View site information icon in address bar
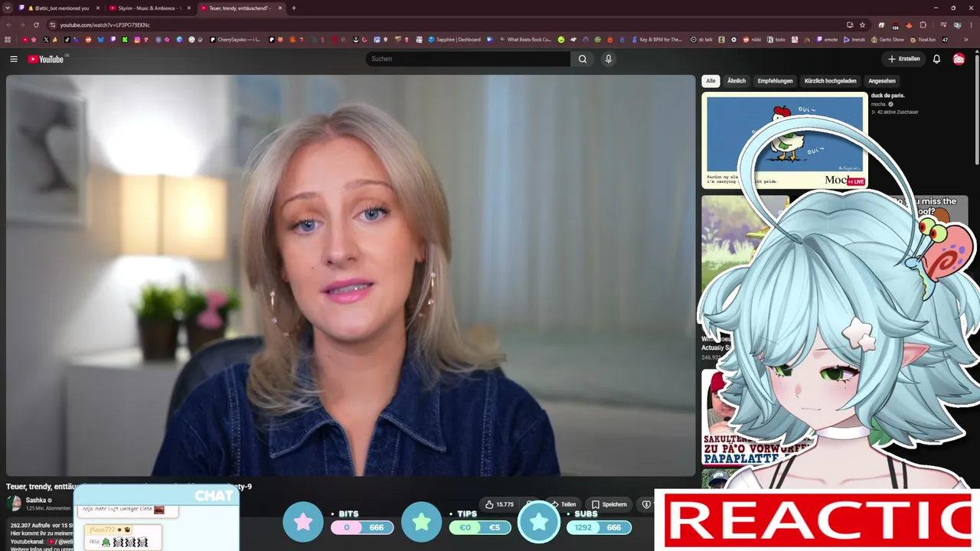980x551 pixels. (52, 24)
